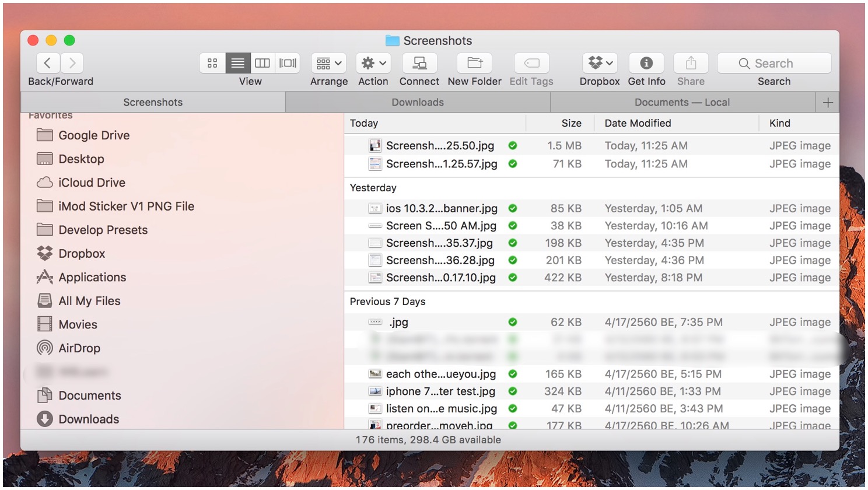Open the Action gear menu
868x490 pixels.
(373, 63)
